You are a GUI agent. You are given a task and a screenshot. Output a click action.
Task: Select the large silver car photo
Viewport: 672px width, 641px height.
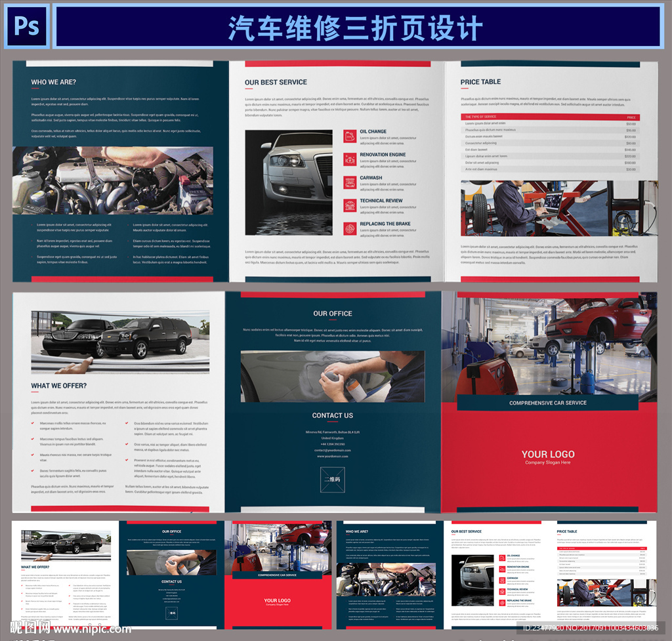coord(289,182)
